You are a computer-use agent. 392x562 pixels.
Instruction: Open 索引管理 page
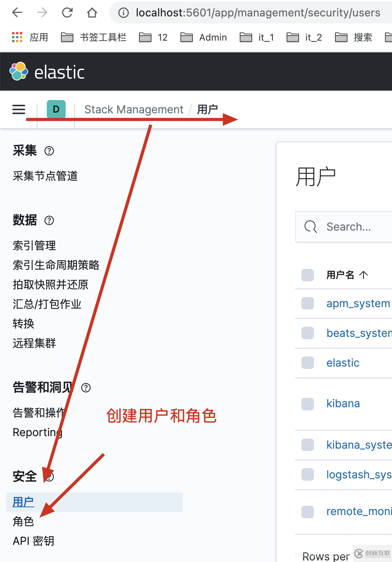(x=34, y=245)
